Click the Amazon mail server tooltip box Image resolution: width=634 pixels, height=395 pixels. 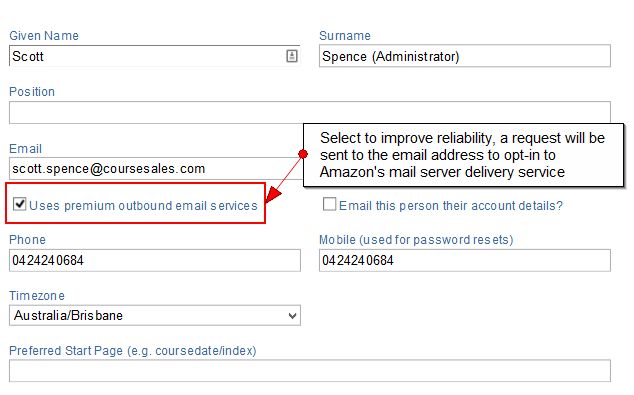pos(463,155)
